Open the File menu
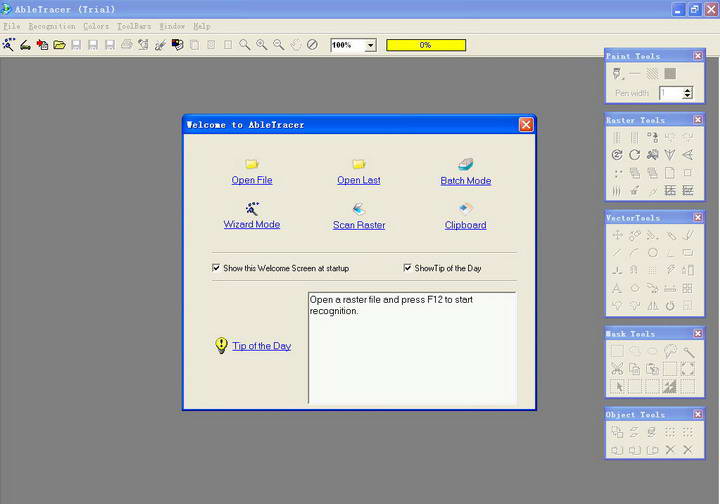720x504 pixels. click(x=11, y=26)
